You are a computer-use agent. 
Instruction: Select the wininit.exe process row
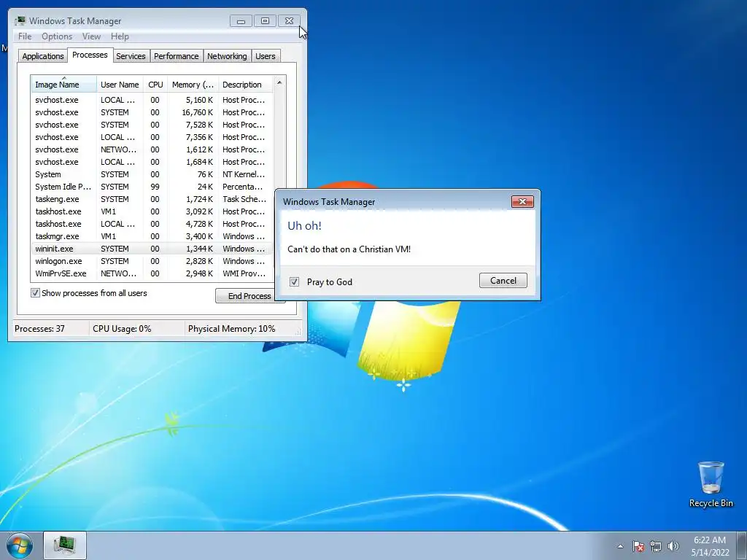[152, 249]
